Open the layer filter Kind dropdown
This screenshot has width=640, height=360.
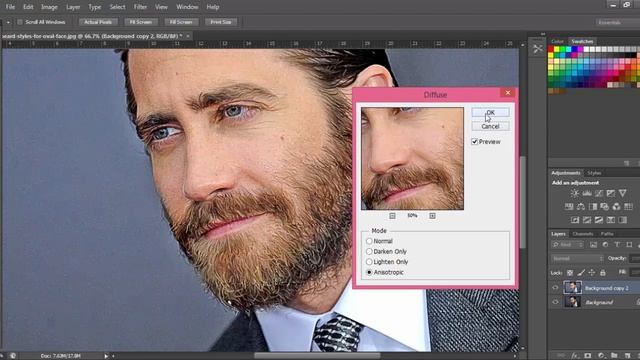point(568,245)
